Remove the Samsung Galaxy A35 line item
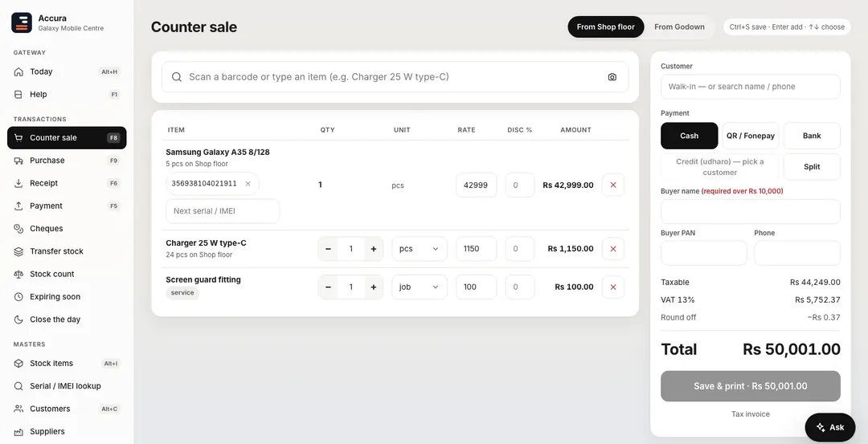868x444 pixels. tap(612, 185)
